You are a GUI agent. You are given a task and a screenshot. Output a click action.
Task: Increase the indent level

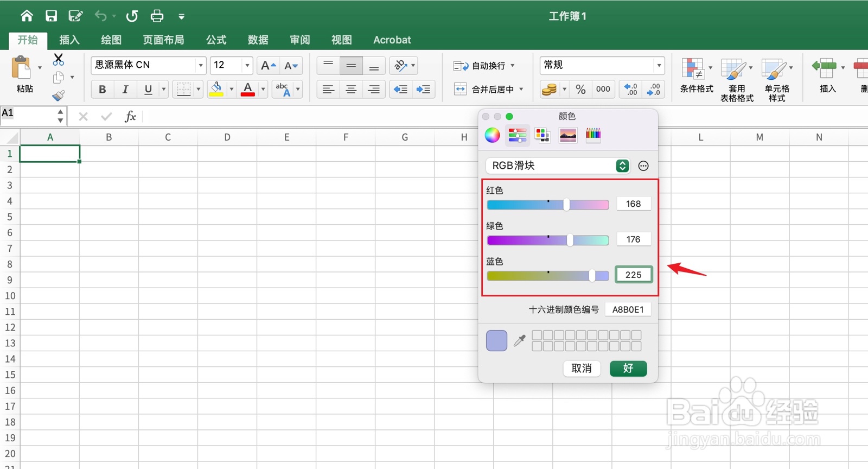pos(423,89)
